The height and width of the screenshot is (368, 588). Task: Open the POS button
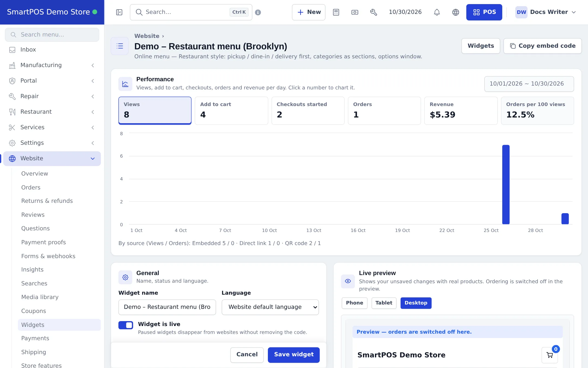tap(484, 12)
